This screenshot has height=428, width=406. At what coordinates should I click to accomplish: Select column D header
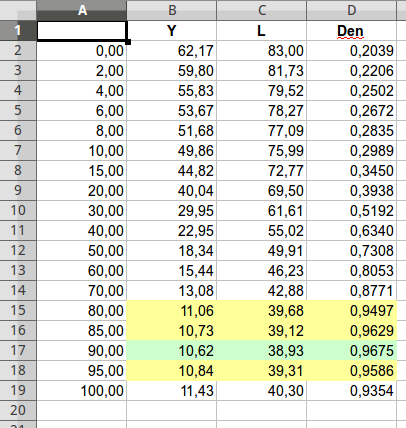pyautogui.click(x=352, y=10)
